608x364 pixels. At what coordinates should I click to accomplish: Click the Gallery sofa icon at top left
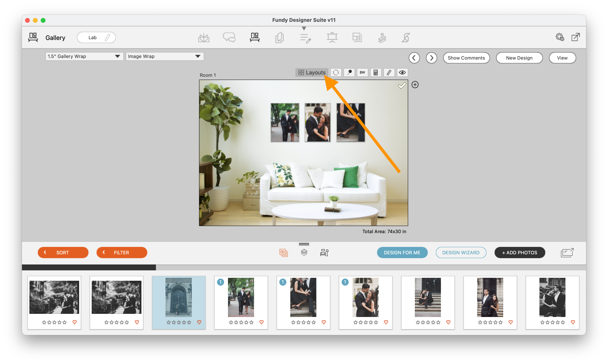tap(33, 38)
